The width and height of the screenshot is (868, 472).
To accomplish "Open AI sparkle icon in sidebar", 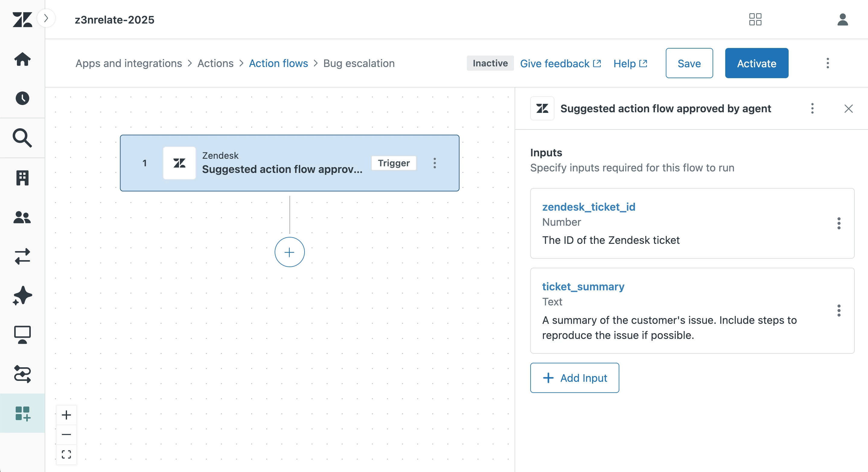I will pyautogui.click(x=22, y=295).
